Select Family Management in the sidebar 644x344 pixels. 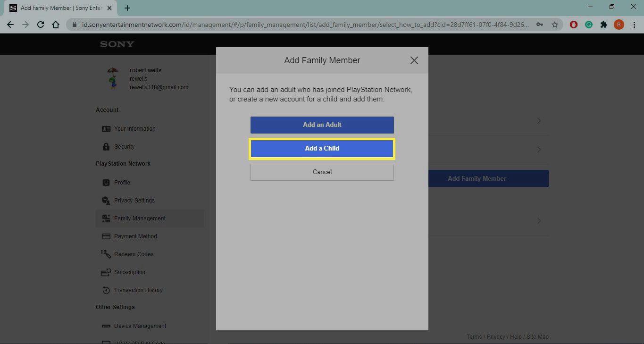(150, 218)
